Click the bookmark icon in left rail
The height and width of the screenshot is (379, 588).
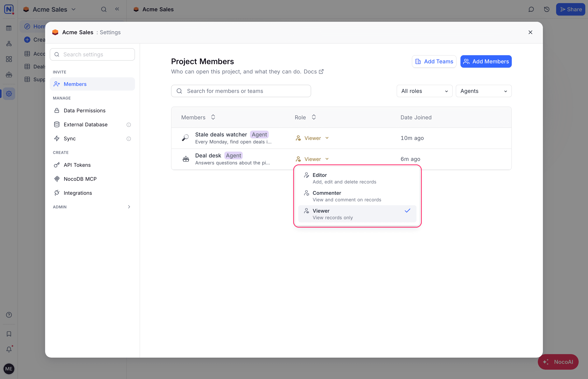(9, 334)
